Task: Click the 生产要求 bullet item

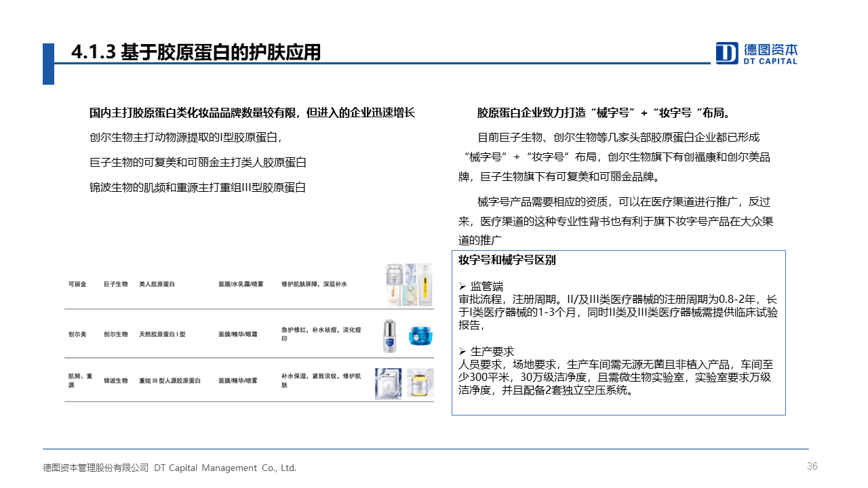Action: tap(486, 351)
